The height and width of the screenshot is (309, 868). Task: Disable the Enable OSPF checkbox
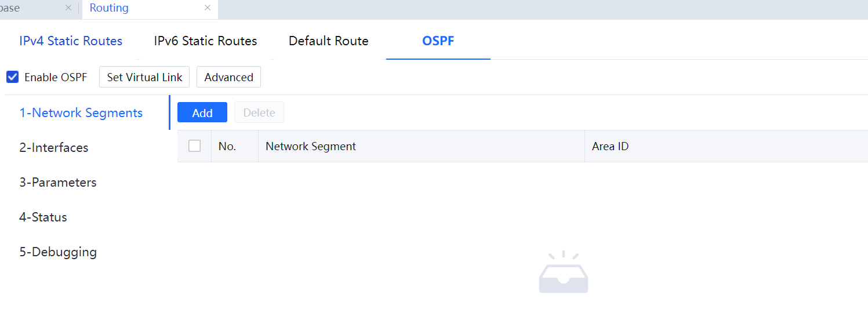pos(13,77)
